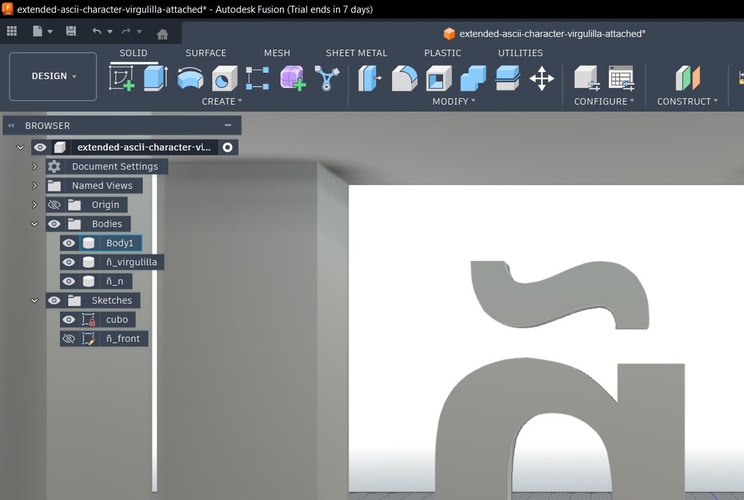Open the DESIGN workspace dropdown
Screen dimensions: 744x500
pyautogui.click(x=53, y=76)
